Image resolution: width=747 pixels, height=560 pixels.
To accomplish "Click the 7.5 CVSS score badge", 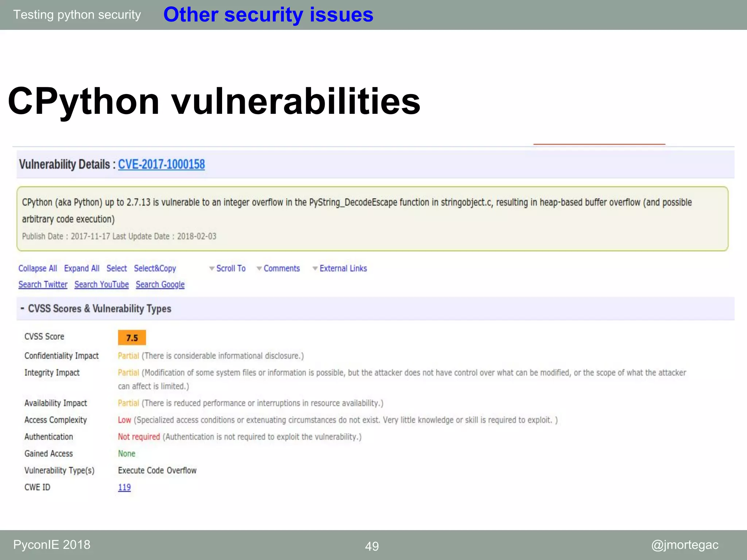I will [x=132, y=338].
